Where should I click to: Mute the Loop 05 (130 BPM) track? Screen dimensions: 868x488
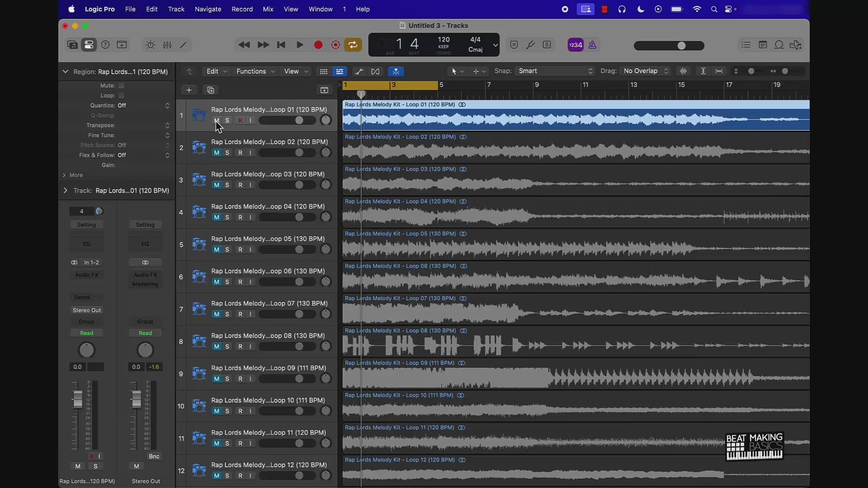pos(217,249)
